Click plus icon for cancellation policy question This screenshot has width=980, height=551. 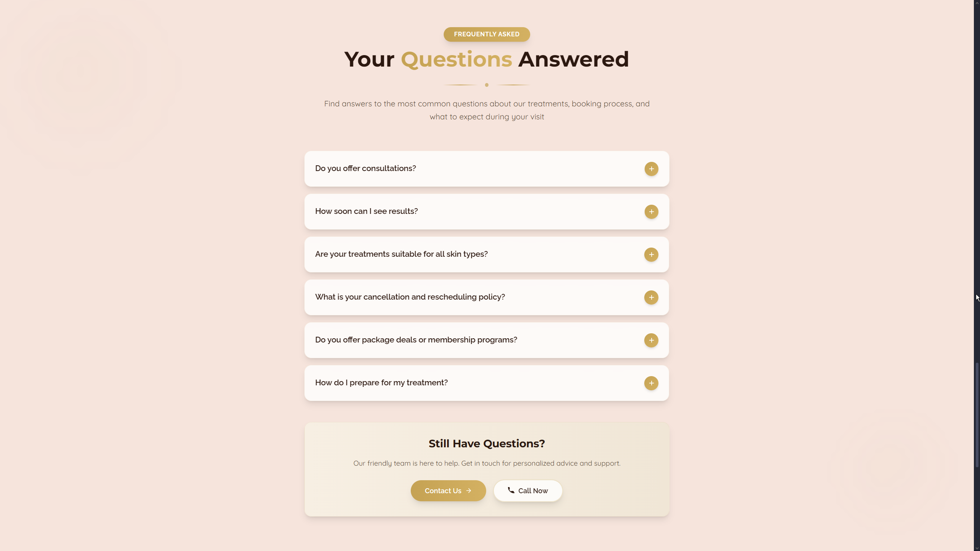click(x=651, y=297)
